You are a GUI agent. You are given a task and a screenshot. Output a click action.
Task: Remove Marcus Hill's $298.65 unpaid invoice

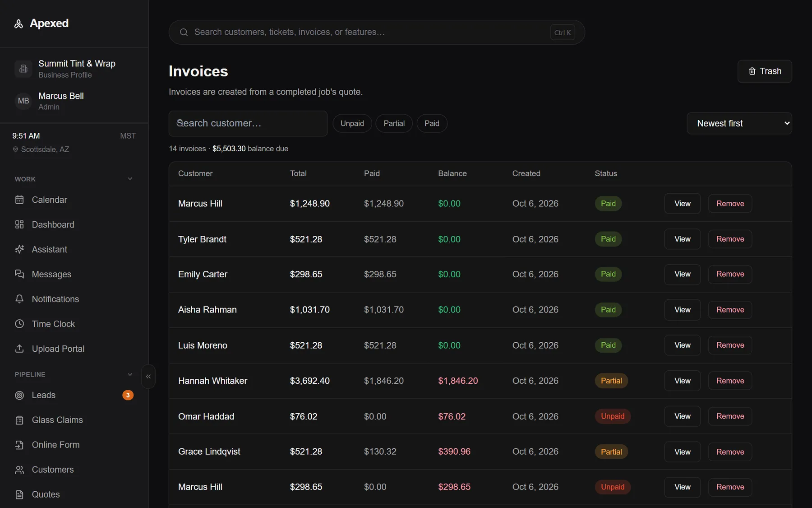click(x=730, y=487)
